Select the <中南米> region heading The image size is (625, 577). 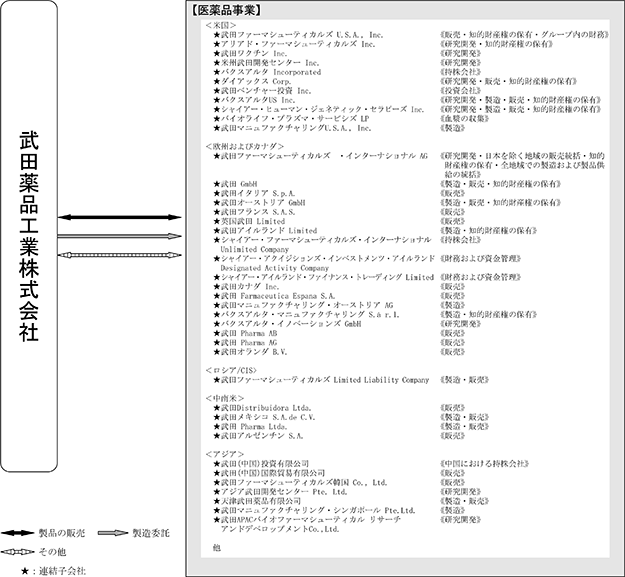point(223,397)
